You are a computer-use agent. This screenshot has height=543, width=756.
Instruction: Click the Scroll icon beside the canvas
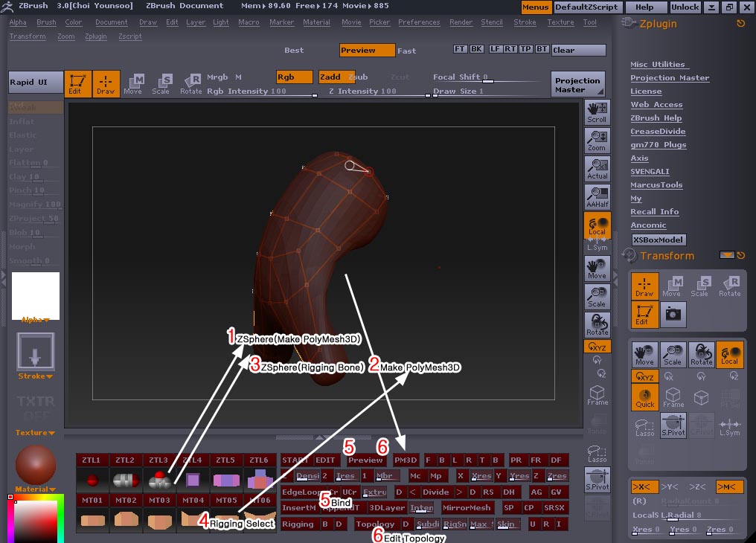pos(597,112)
